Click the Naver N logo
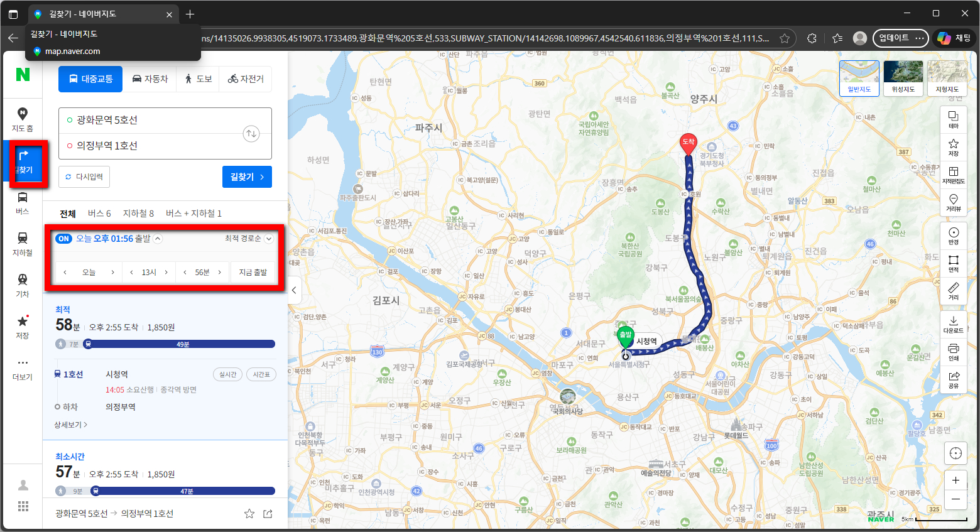 coord(23,75)
